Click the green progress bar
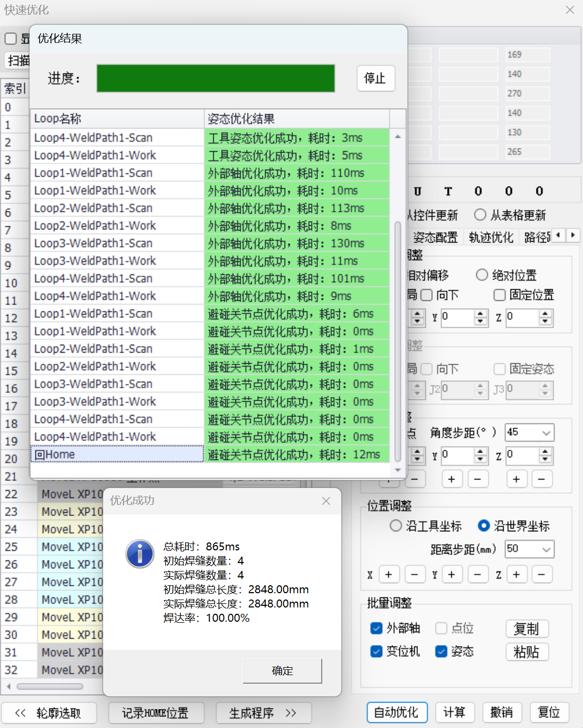This screenshot has width=583, height=728. click(x=215, y=78)
